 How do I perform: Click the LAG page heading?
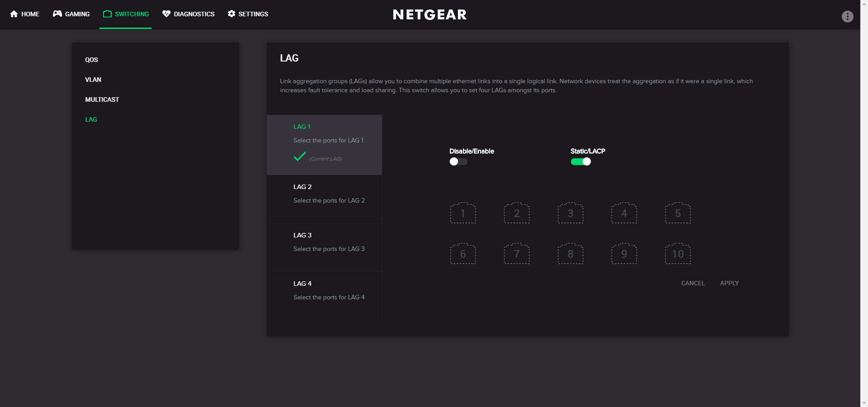click(289, 58)
